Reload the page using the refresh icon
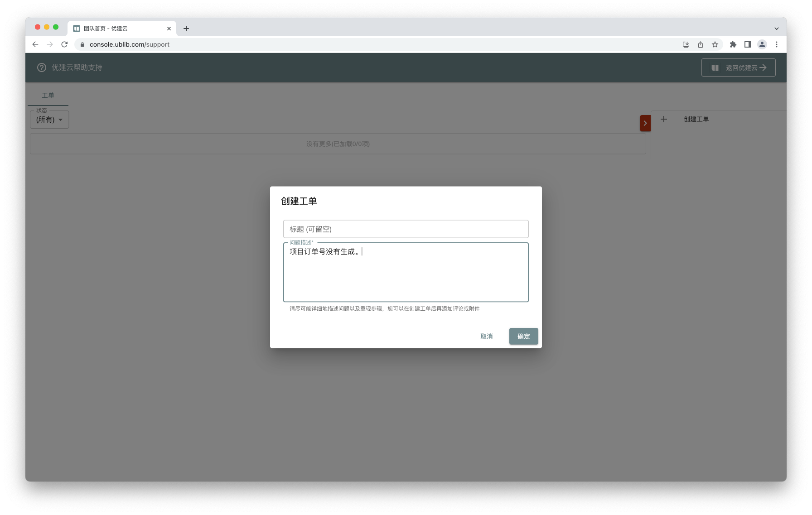 point(64,44)
